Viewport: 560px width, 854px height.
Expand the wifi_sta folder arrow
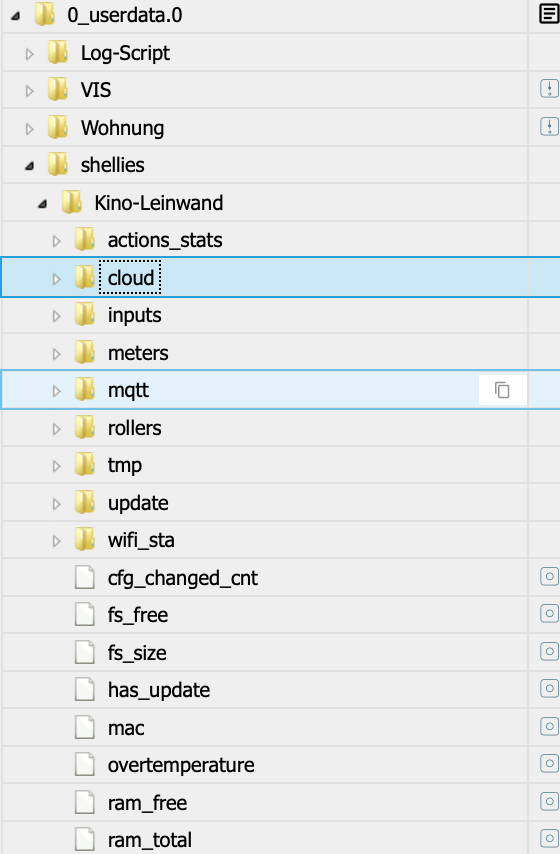coord(56,541)
